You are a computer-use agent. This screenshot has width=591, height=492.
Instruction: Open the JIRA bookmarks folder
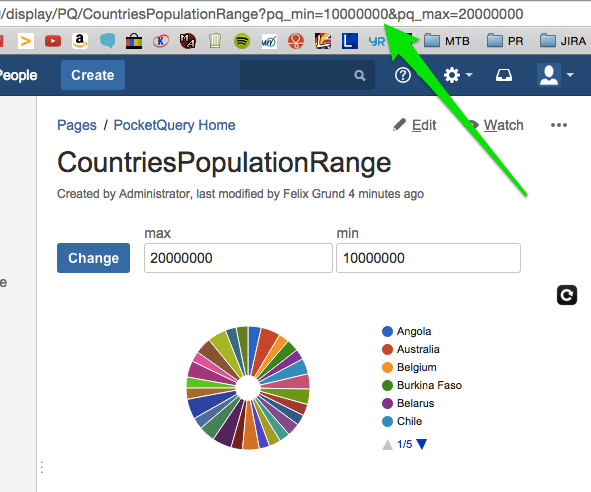coord(563,41)
